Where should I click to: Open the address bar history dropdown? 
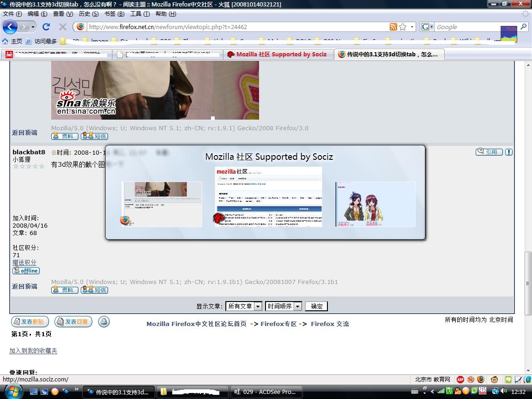point(412,27)
